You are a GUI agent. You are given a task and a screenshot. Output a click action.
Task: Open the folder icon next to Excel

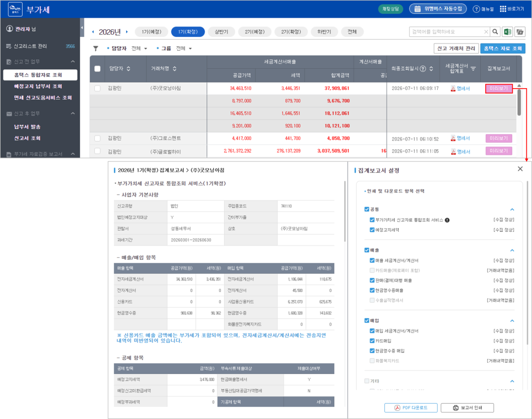(519, 31)
